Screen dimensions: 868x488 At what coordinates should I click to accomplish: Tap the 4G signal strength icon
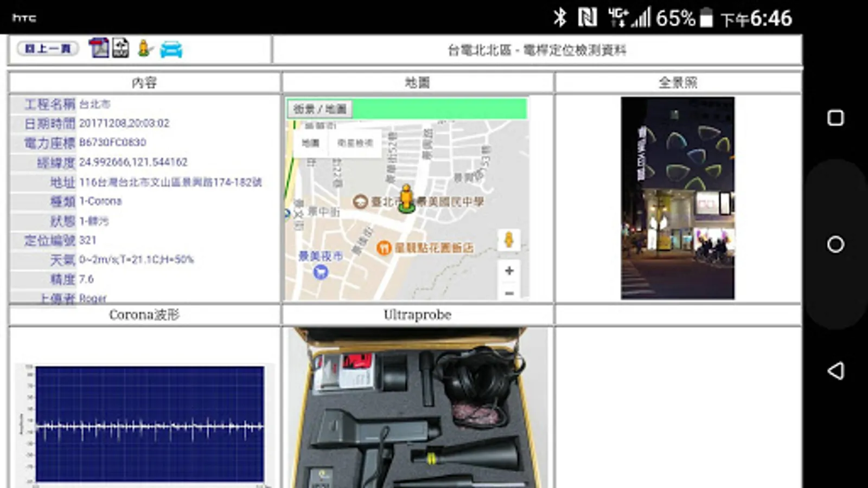tap(629, 18)
